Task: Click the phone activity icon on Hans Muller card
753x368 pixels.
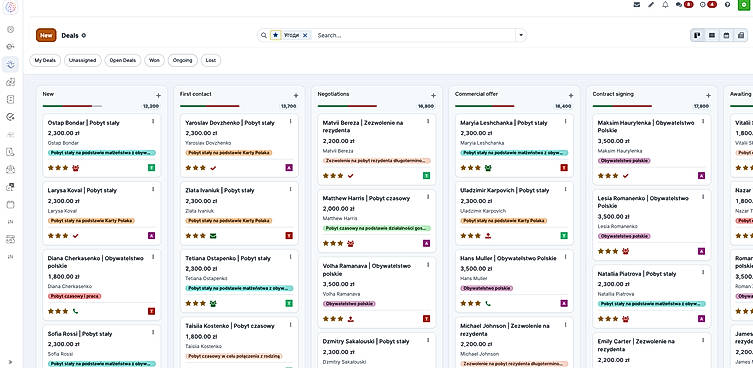Action: point(488,304)
